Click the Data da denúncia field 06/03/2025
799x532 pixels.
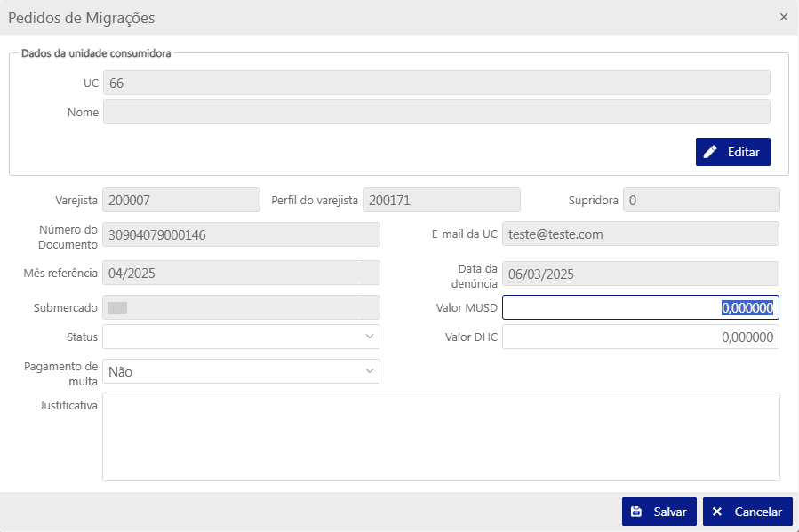pyautogui.click(x=641, y=274)
